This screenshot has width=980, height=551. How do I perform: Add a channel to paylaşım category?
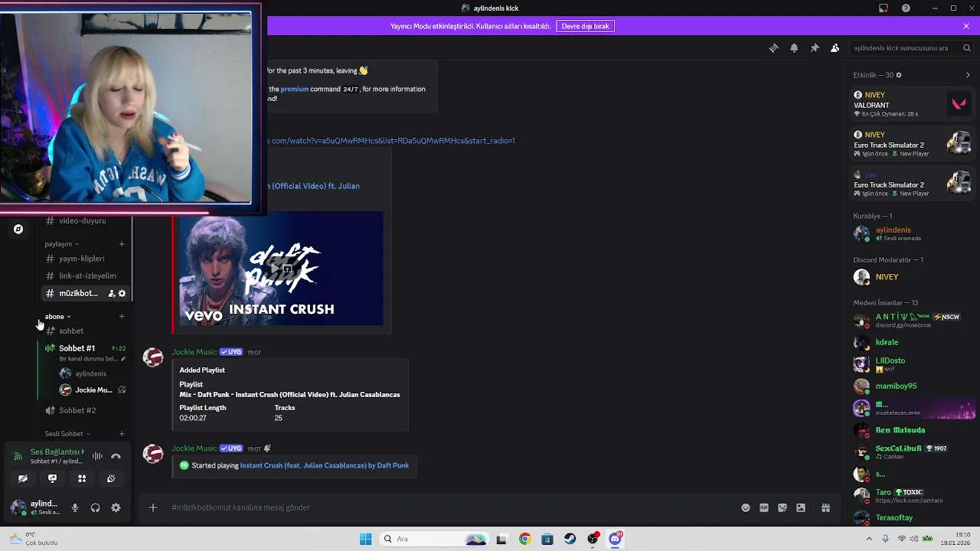tap(122, 244)
